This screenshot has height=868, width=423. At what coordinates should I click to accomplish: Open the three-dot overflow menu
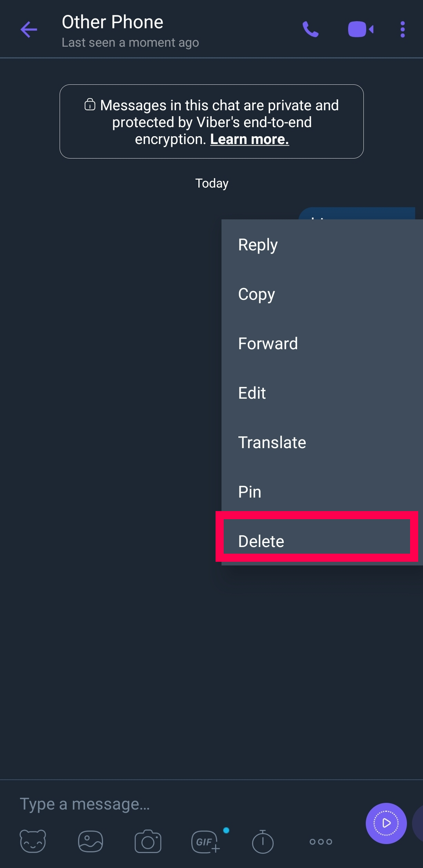[x=403, y=30]
